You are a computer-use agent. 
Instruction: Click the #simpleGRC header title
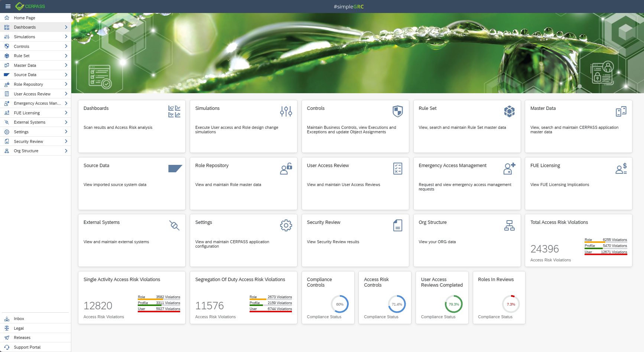click(x=349, y=6)
